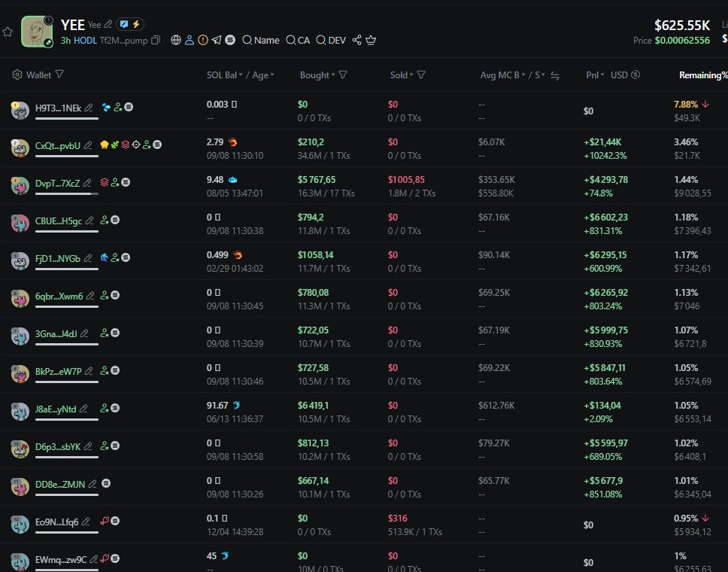Open Solscan icon for FjD1...NYGb
728x572 pixels.
point(126,257)
